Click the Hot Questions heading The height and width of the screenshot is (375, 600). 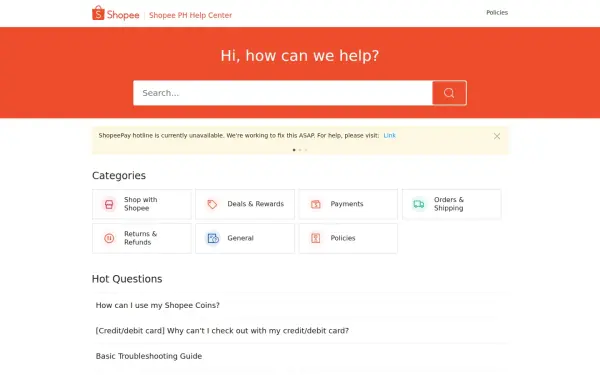pos(127,279)
